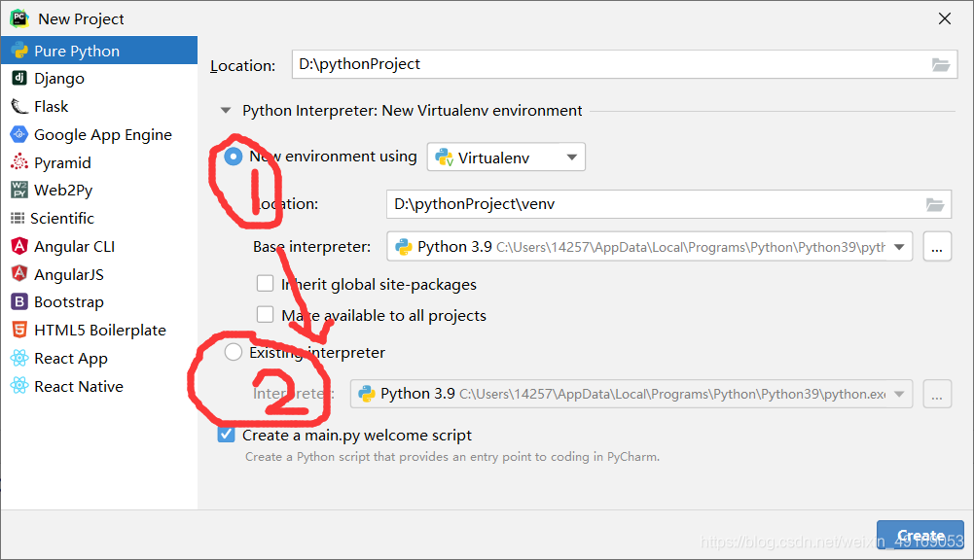Select the Flask project type icon
Screen dimensions: 974x560
[18, 106]
